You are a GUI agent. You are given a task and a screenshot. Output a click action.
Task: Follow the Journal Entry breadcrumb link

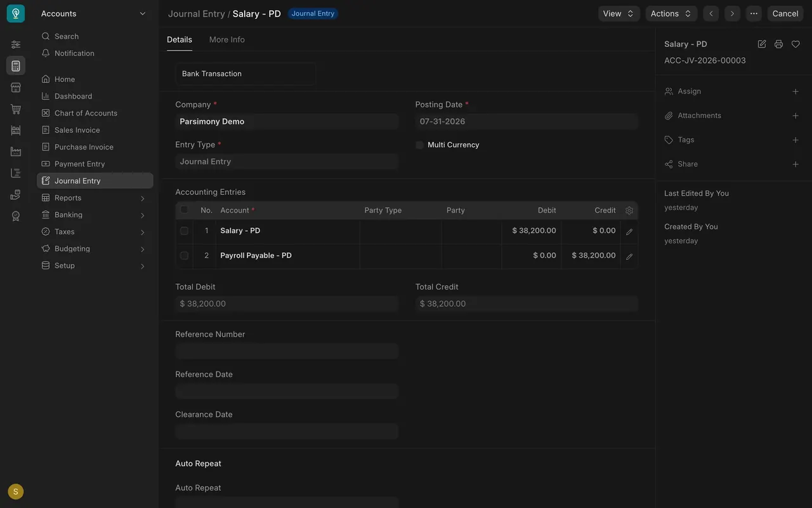click(196, 13)
